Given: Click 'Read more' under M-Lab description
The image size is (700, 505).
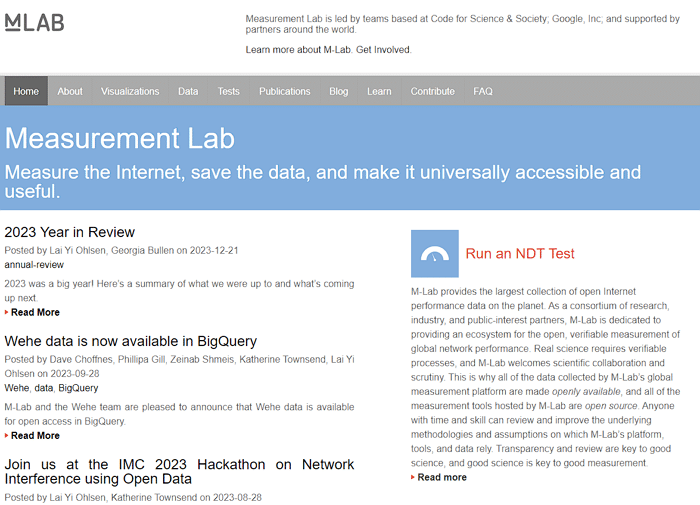Looking at the screenshot, I should tap(442, 477).
